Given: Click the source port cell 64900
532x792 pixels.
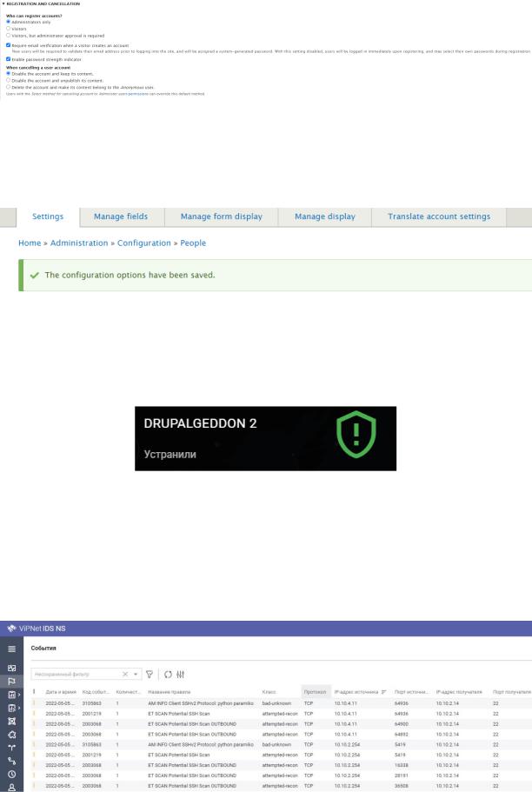Looking at the screenshot, I should [401, 724].
